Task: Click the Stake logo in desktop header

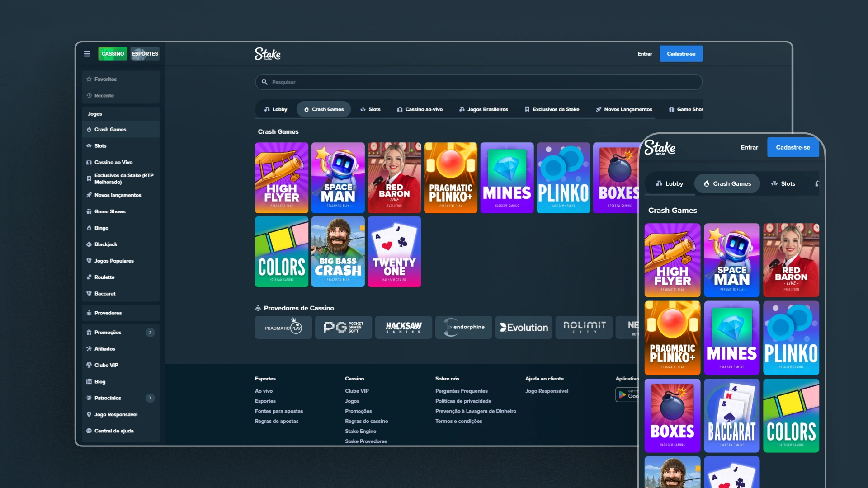Action: tap(268, 54)
